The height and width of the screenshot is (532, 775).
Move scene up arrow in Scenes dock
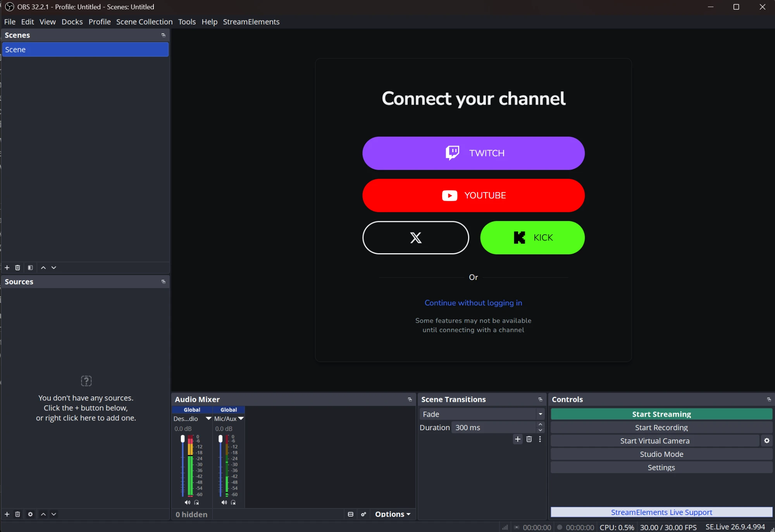click(43, 268)
